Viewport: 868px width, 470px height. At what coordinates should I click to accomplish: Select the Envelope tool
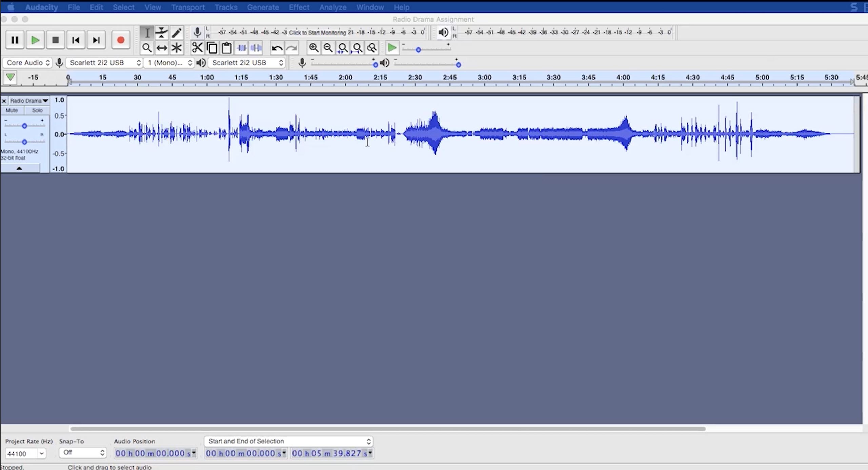click(x=162, y=33)
